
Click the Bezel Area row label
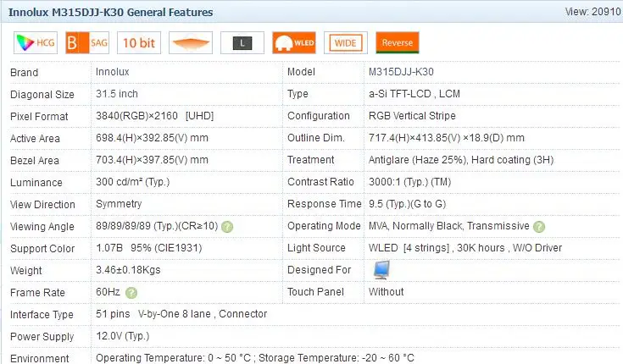[x=35, y=161]
